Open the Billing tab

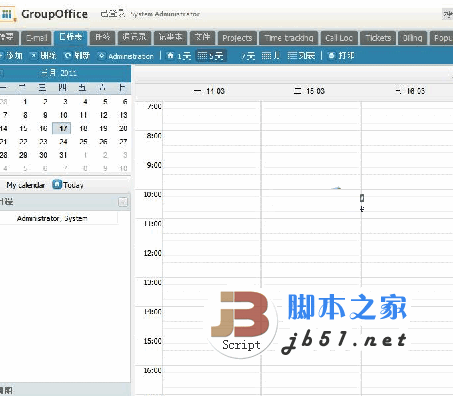click(413, 38)
